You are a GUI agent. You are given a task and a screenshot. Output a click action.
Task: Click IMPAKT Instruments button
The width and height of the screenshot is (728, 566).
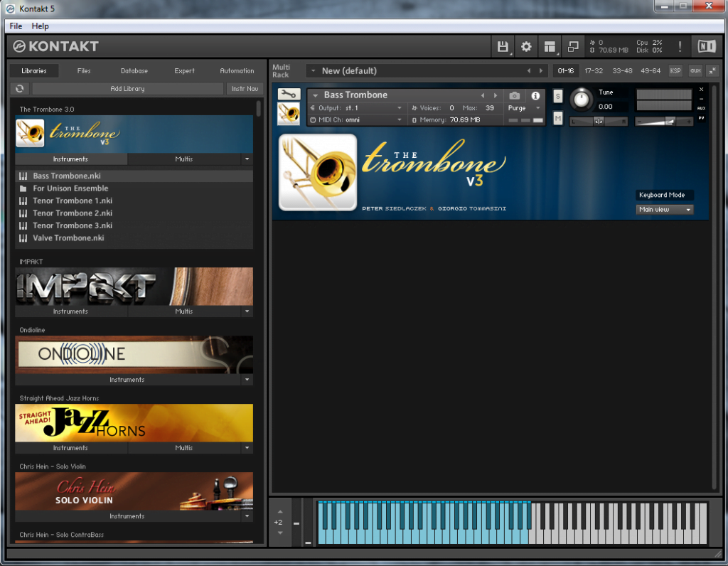(x=70, y=311)
